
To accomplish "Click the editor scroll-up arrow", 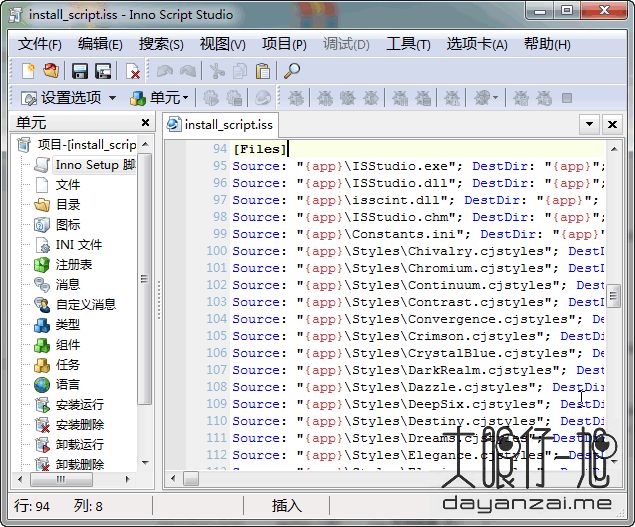I will tap(614, 149).
